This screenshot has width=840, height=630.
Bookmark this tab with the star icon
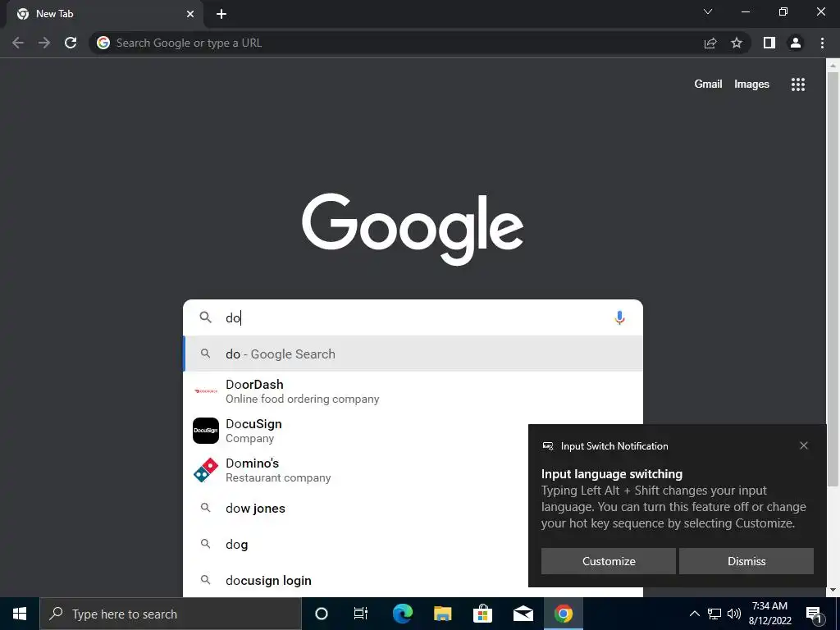737,43
